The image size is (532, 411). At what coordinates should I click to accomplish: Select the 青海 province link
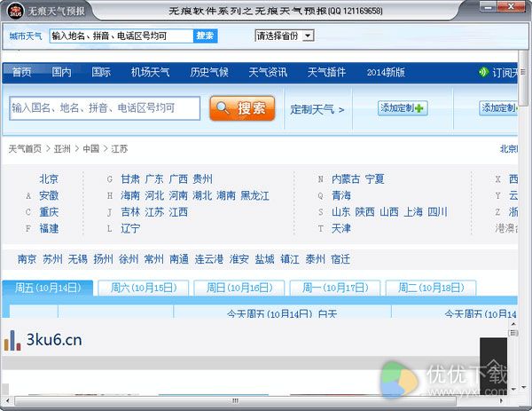coord(341,195)
